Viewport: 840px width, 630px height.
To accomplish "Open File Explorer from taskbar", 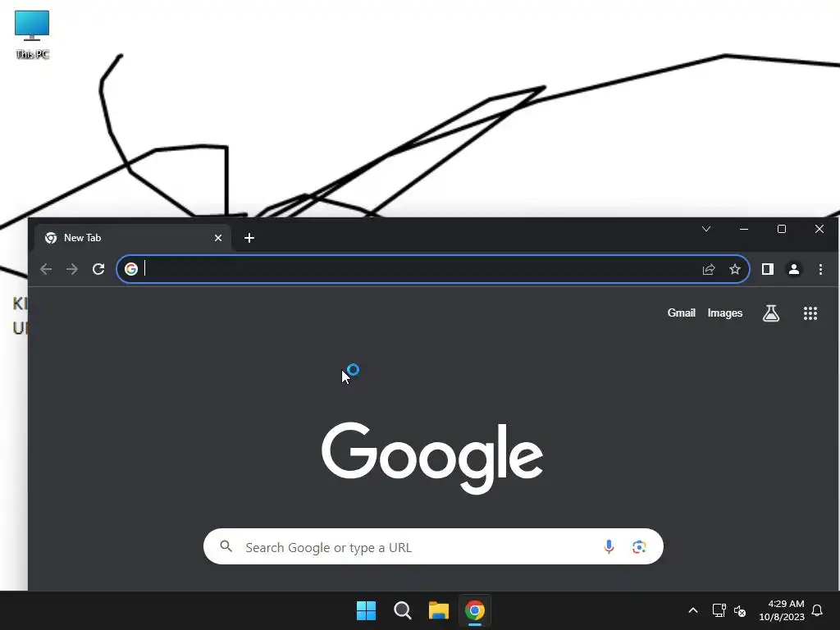I will click(x=439, y=610).
